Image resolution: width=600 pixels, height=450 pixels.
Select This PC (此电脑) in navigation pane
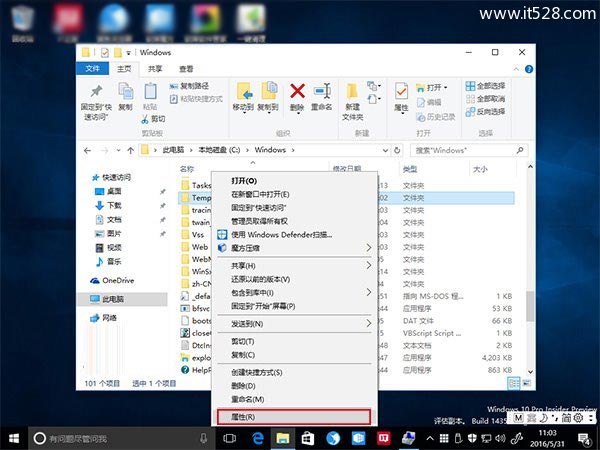[122, 299]
